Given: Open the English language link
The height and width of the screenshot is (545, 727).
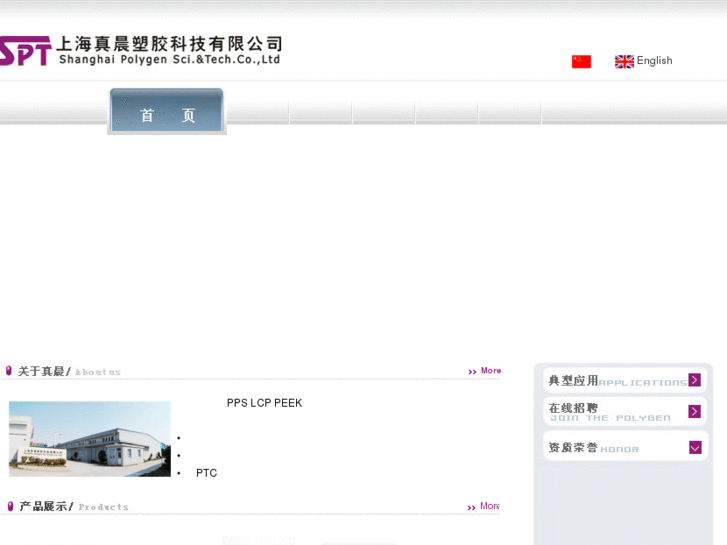Looking at the screenshot, I should 654,61.
